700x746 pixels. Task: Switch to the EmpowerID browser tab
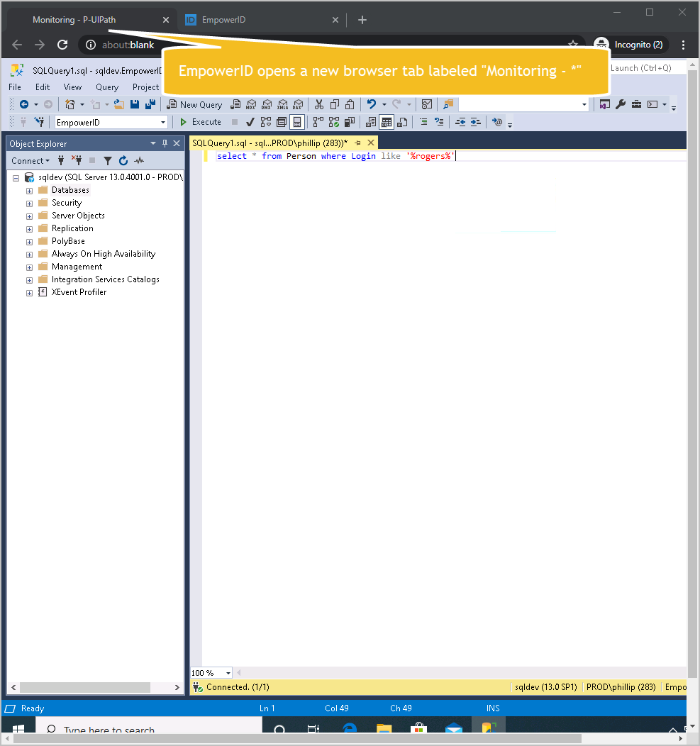click(x=227, y=20)
